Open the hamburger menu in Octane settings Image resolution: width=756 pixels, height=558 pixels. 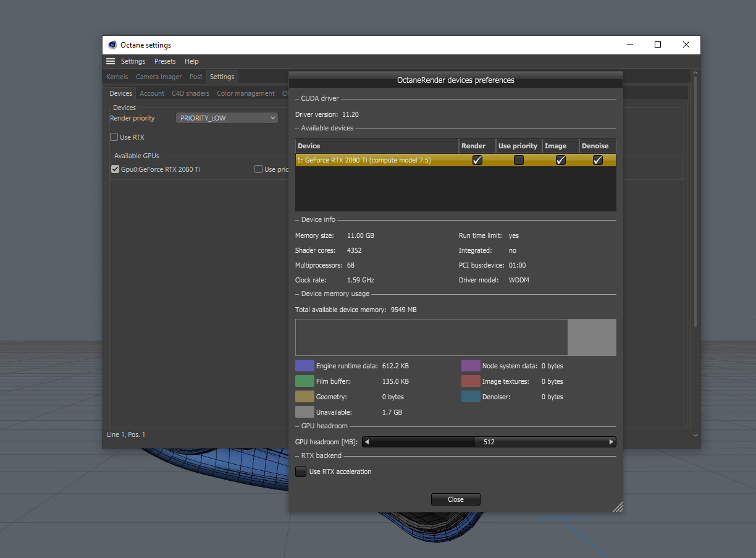[111, 61]
